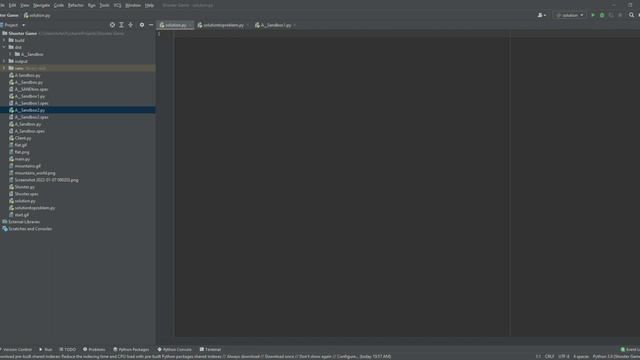640x360 pixels.
Task: Select Shooter.spec in project tree
Action: point(26,194)
